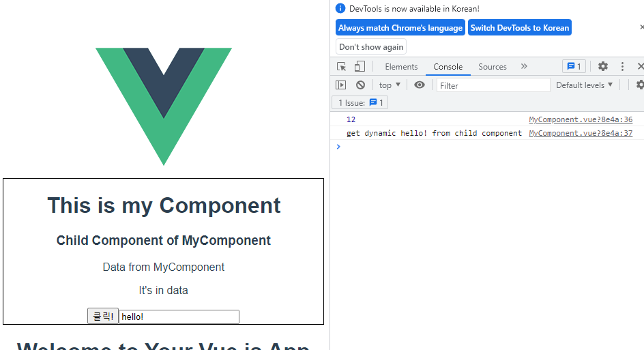This screenshot has height=350, width=644.
Task: Open the Sources tab
Action: [x=492, y=67]
